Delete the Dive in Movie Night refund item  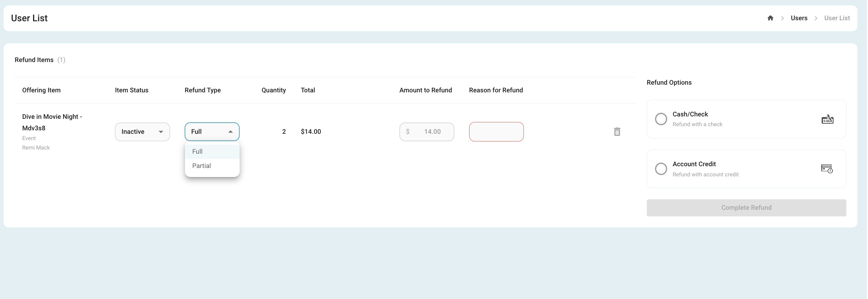[x=617, y=132]
